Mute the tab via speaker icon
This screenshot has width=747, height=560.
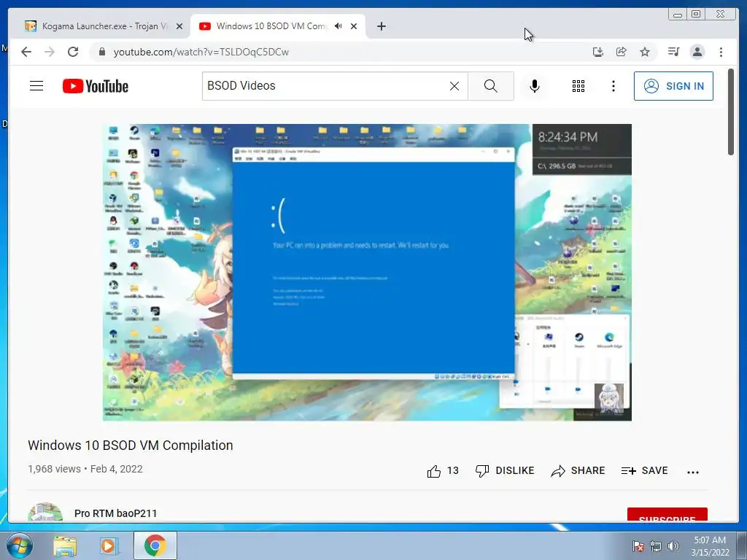coord(338,26)
